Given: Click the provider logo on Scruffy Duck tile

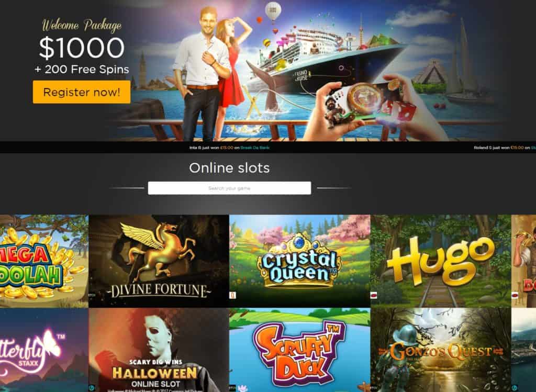Looking at the screenshot, I should [232, 388].
